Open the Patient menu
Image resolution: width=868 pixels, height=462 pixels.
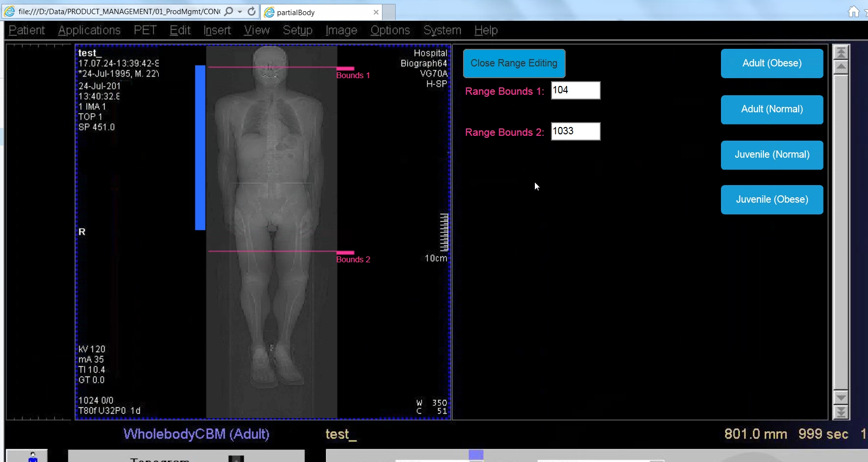tap(26, 30)
